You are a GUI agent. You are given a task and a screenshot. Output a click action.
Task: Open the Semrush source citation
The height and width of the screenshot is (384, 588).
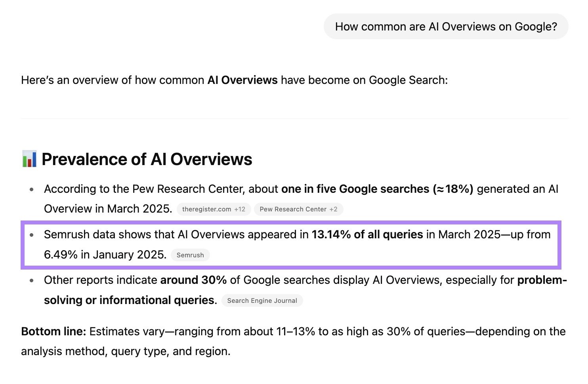click(190, 255)
